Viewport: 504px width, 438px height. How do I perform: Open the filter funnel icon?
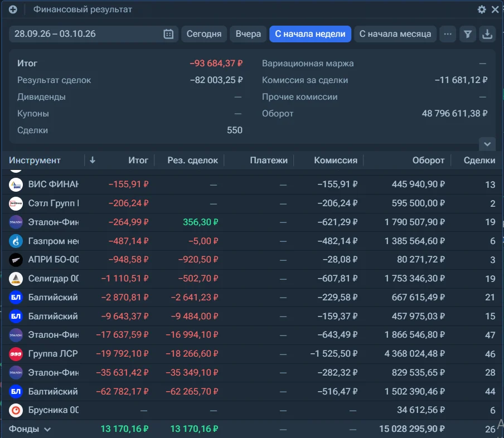click(x=468, y=34)
